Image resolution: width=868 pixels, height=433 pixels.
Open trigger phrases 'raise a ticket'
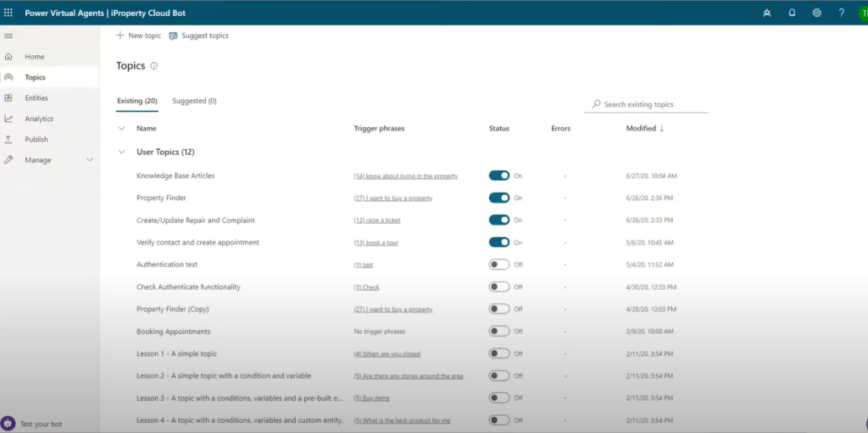coord(377,220)
